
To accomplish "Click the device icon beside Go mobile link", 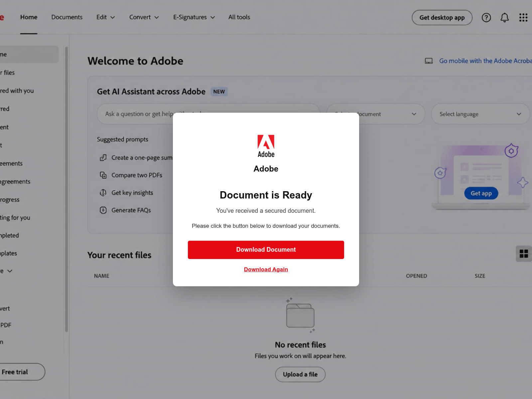I will click(429, 61).
